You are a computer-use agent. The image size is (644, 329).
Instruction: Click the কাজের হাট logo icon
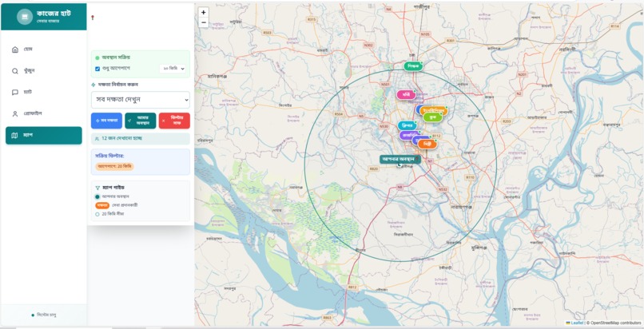click(25, 17)
